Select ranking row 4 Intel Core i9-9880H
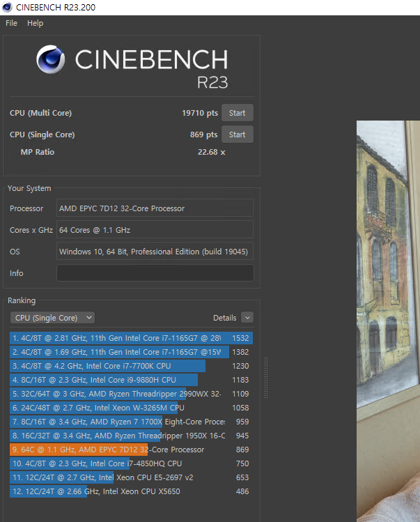The width and height of the screenshot is (420, 522). 131,380
